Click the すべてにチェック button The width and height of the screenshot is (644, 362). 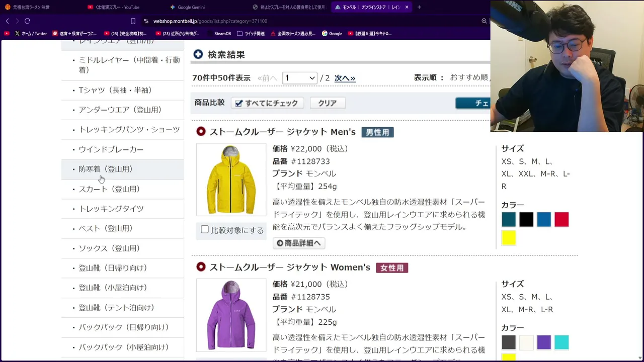(268, 103)
